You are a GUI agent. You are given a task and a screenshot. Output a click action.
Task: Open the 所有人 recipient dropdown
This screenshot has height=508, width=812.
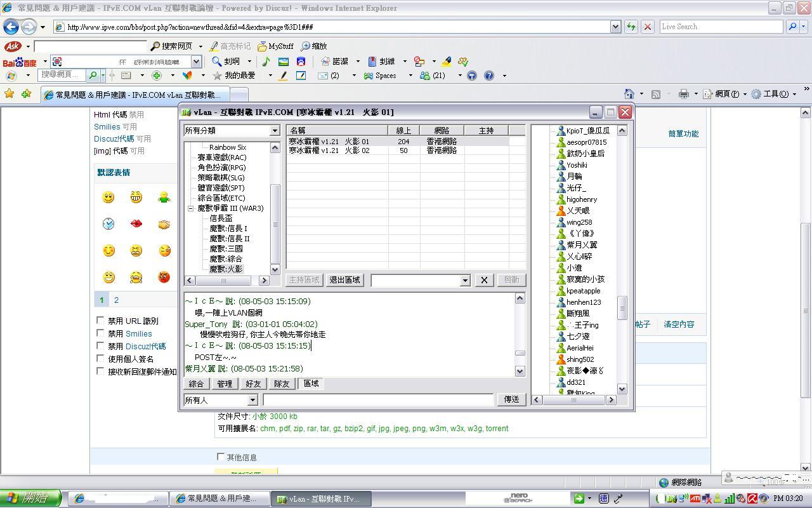252,400
